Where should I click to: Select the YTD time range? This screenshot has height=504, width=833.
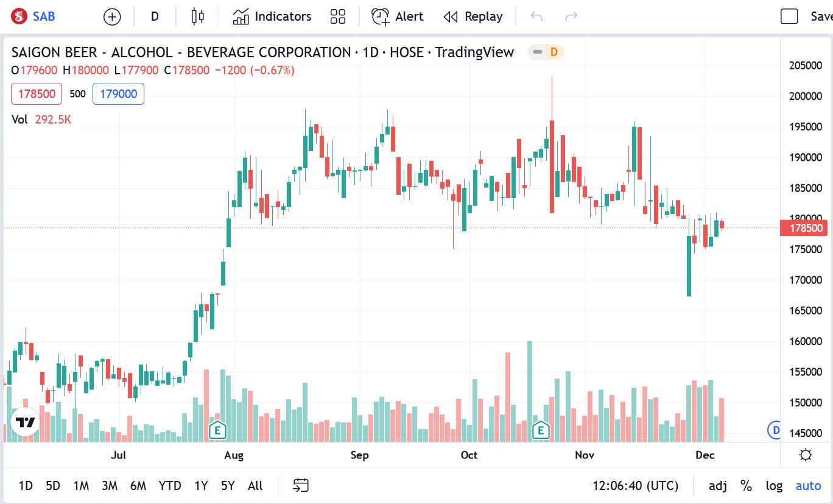(170, 486)
